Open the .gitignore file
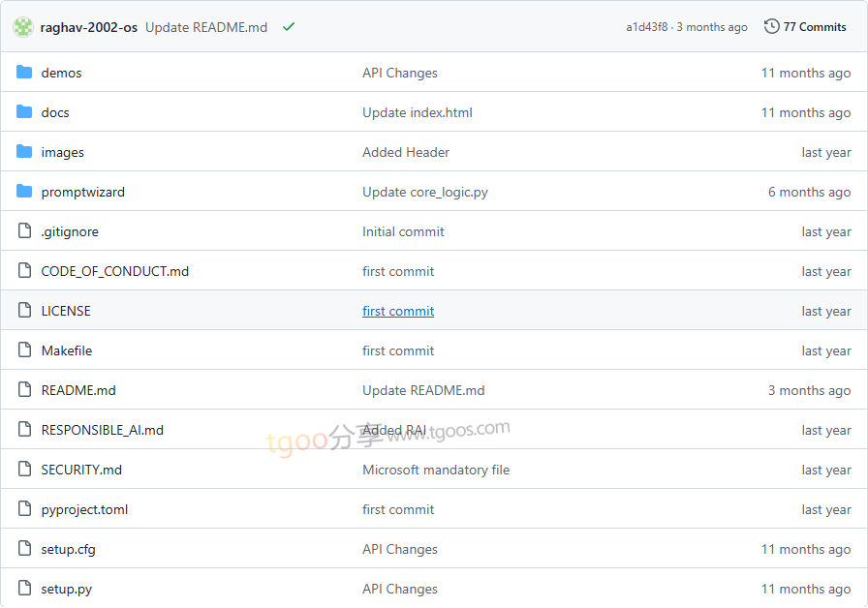The width and height of the screenshot is (868, 608). [x=70, y=231]
